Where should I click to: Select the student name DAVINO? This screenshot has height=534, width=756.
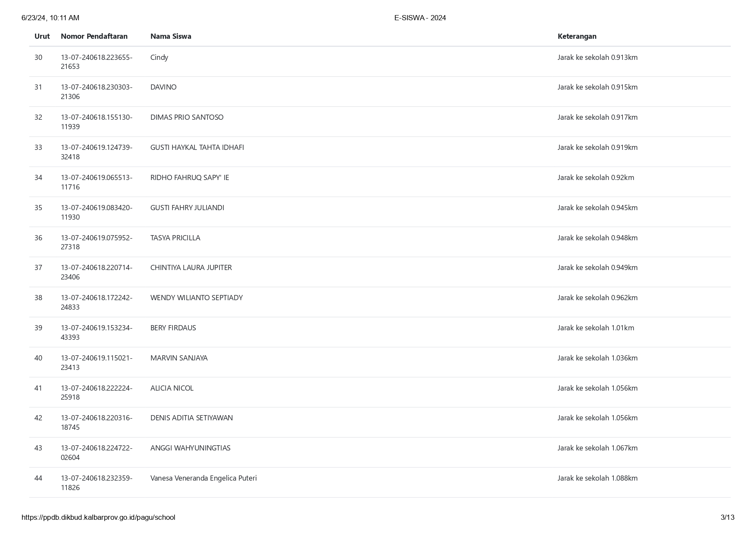(163, 87)
